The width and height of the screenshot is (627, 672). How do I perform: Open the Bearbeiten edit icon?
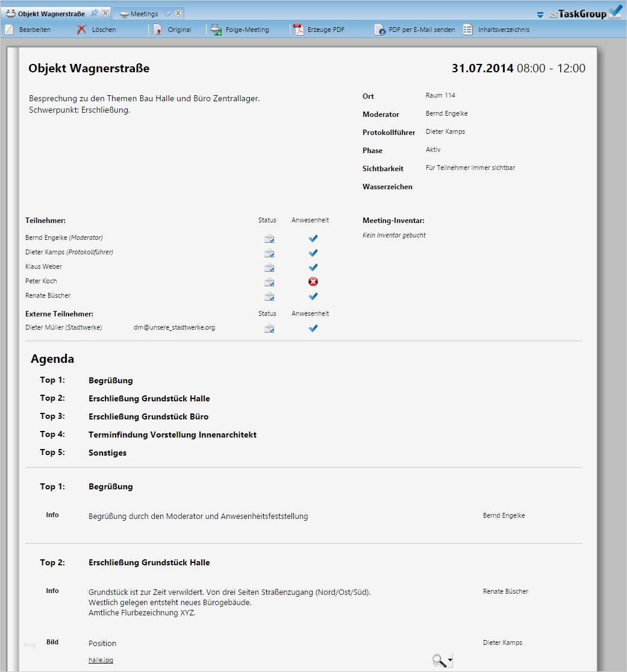[8, 29]
